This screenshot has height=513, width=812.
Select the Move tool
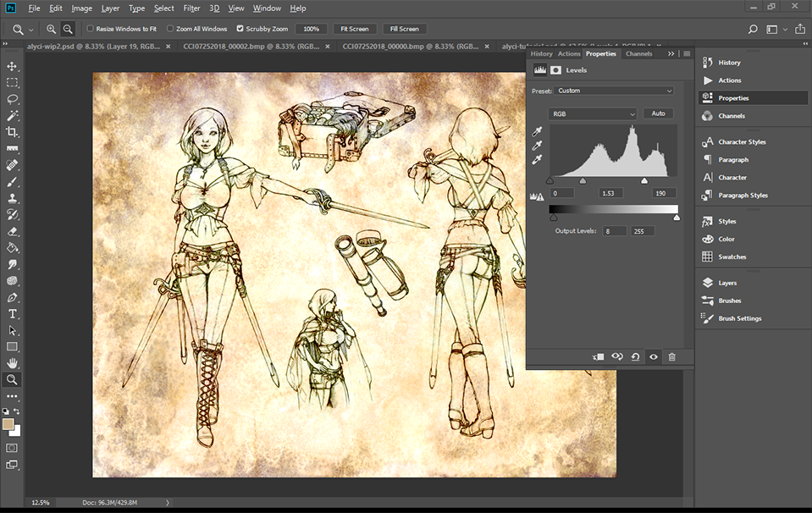pos(12,66)
